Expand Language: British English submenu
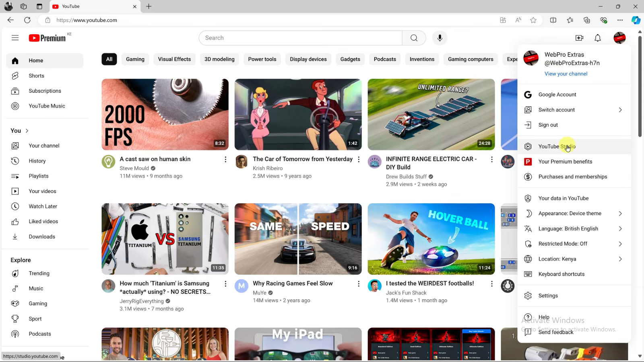The height and width of the screenshot is (362, 644). tap(574, 229)
